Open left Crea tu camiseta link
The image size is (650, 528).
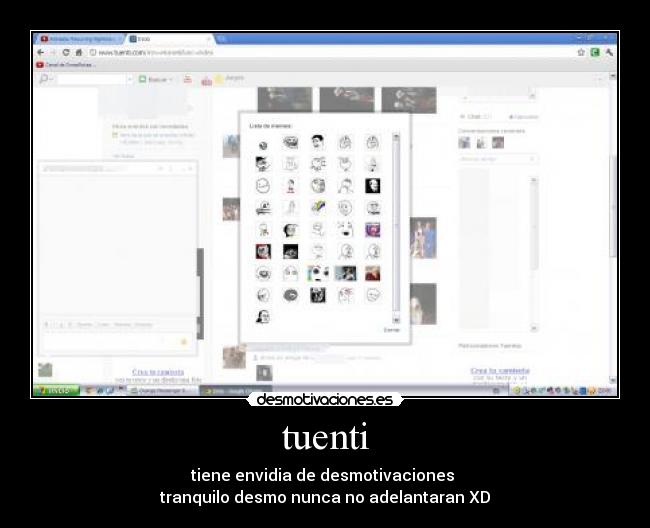click(x=158, y=372)
